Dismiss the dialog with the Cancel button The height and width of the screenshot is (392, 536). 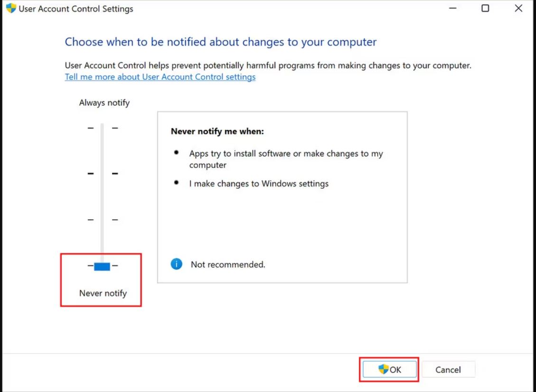448,369
